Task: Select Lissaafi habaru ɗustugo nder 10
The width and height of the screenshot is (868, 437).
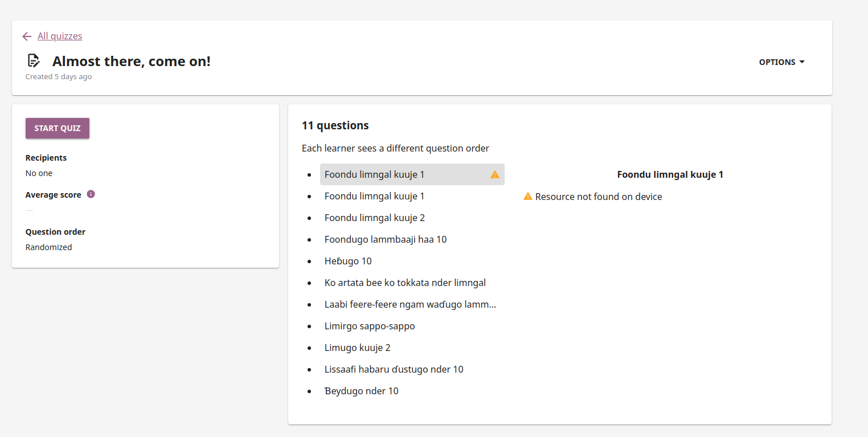Action: click(x=412, y=369)
